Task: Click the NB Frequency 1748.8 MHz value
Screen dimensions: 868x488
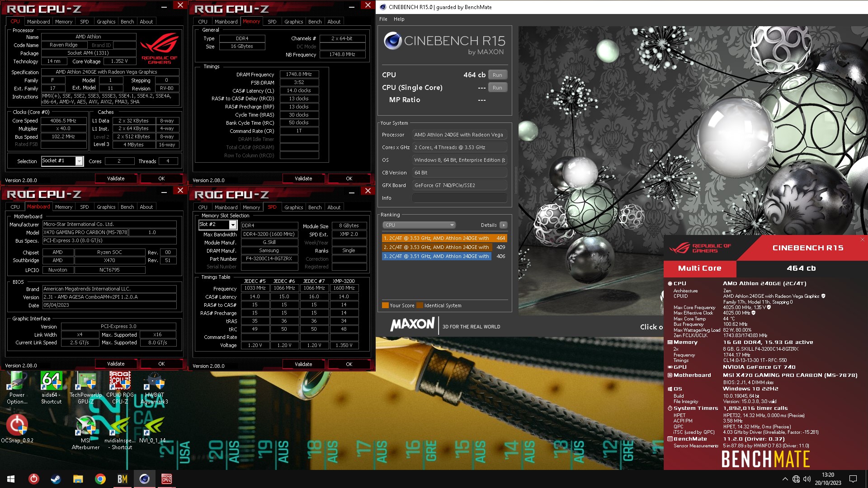Action: pos(342,54)
